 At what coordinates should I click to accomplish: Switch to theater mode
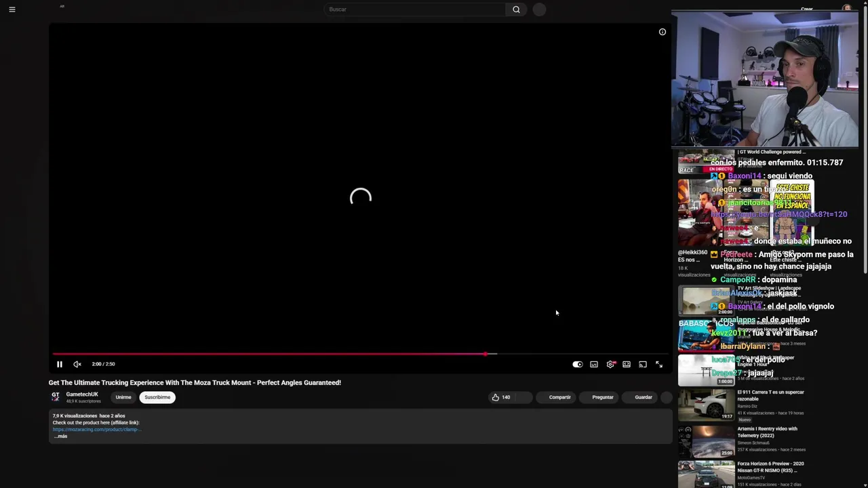click(627, 364)
